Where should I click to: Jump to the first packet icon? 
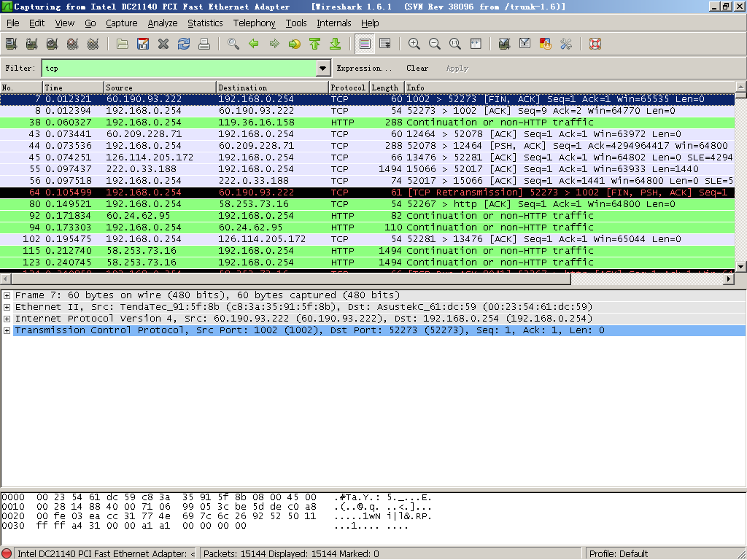(315, 44)
